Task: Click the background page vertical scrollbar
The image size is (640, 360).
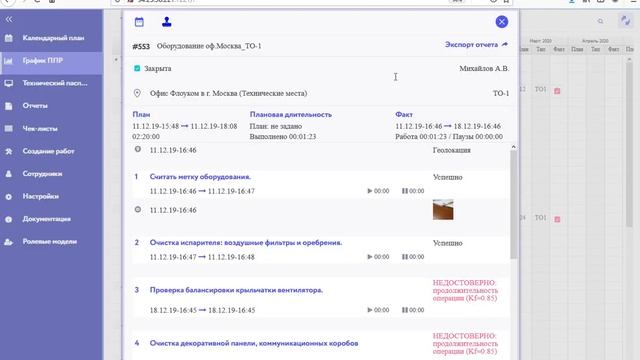Action: click(x=629, y=145)
